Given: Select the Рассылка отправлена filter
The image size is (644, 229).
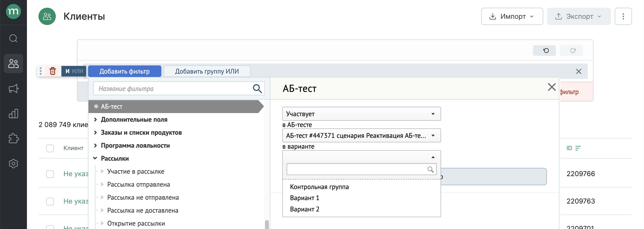Looking at the screenshot, I should point(138,184).
